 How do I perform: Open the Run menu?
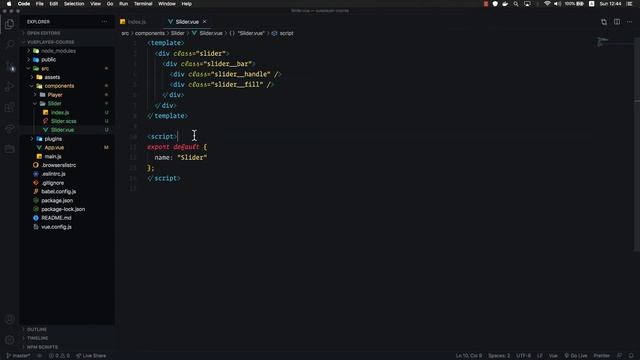click(x=123, y=4)
